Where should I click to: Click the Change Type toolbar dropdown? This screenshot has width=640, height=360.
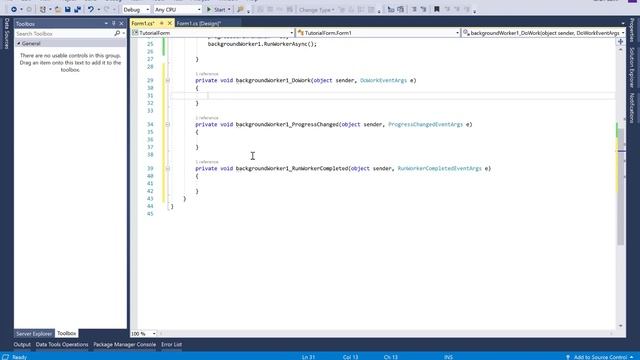317,9
